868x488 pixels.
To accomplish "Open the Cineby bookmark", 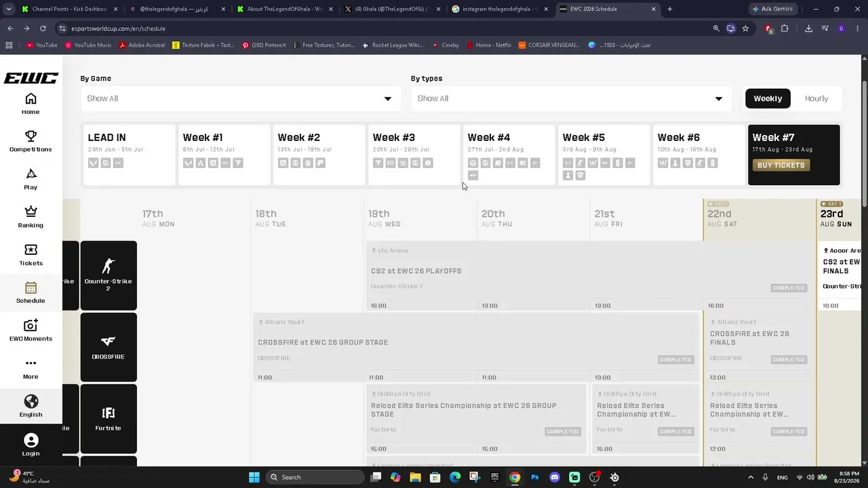I will [445, 45].
